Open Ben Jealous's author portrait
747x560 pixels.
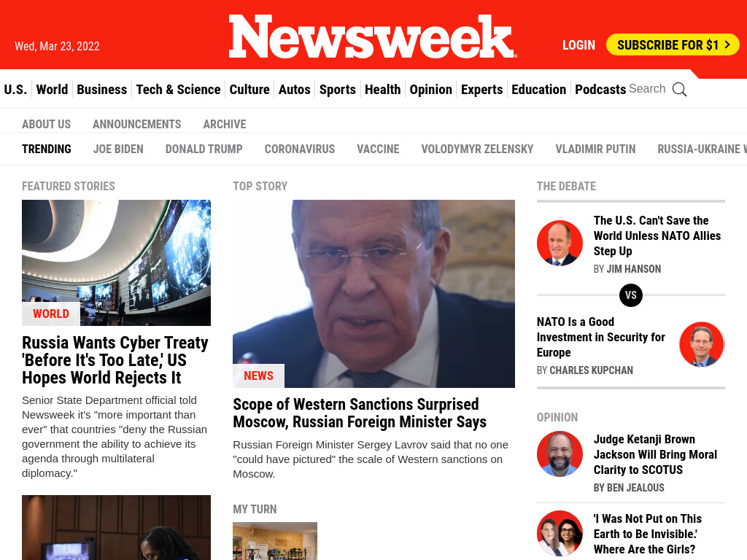point(560,454)
